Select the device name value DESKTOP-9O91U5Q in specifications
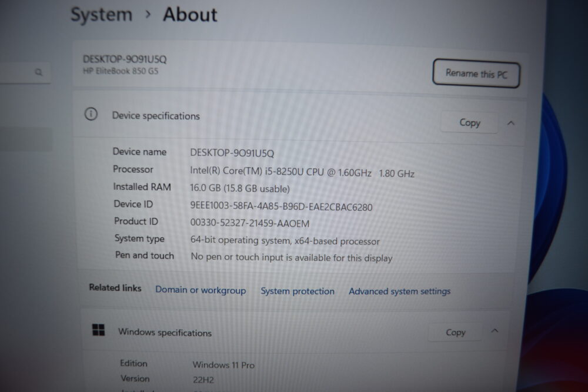The width and height of the screenshot is (588, 392). (x=232, y=153)
